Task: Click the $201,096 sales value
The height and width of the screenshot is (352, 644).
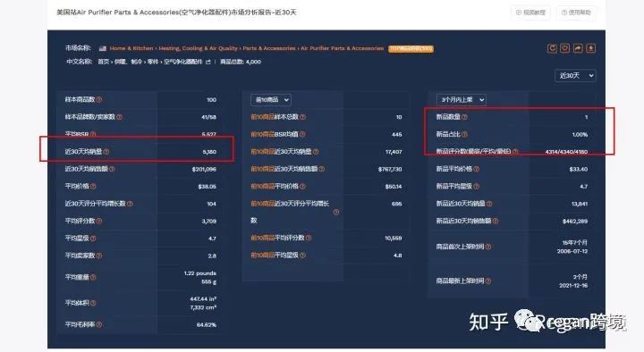Action: pos(204,169)
